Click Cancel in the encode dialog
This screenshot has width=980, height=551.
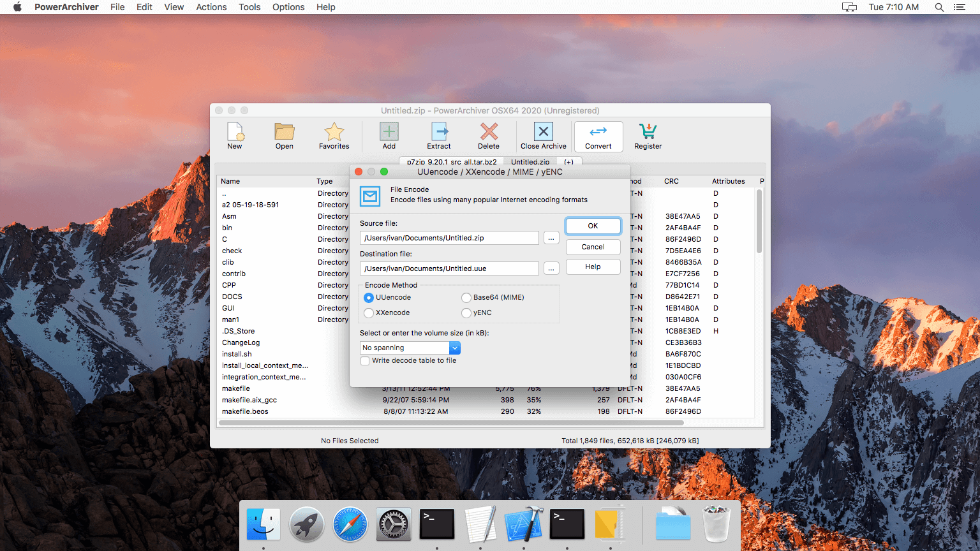(x=593, y=247)
